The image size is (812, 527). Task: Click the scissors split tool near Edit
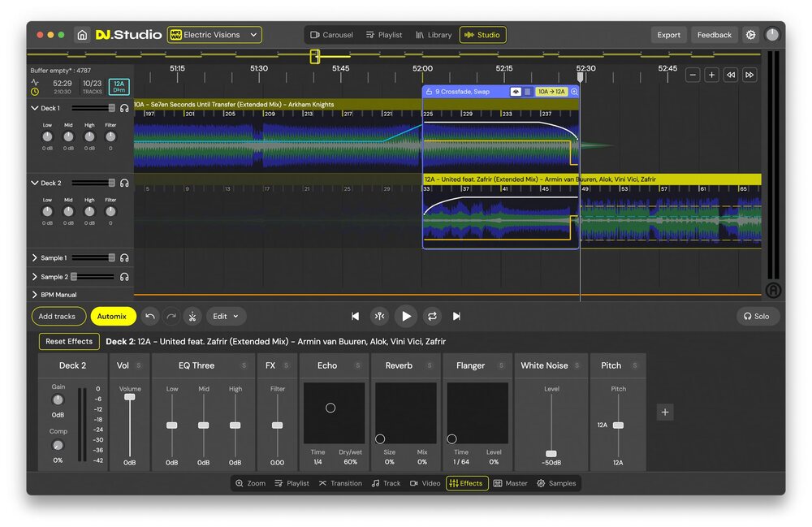(192, 316)
